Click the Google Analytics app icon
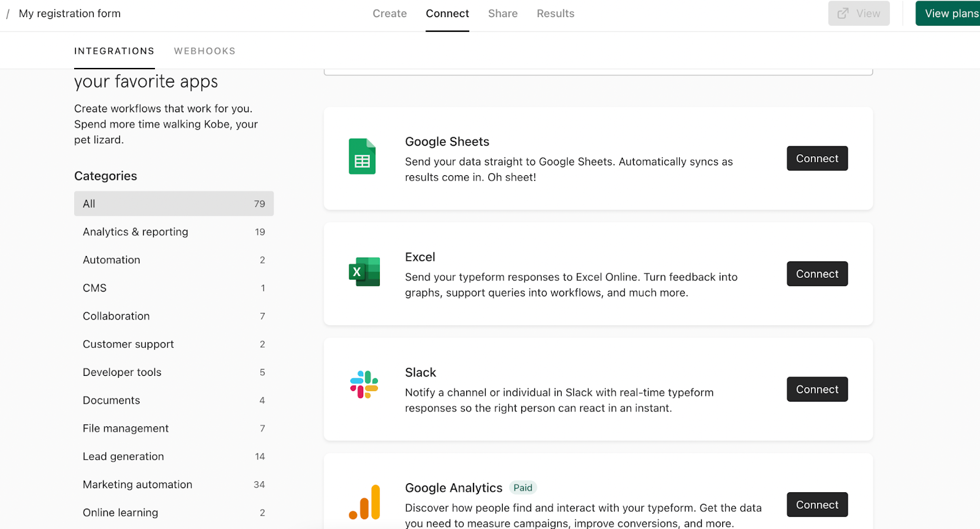This screenshot has width=980, height=529. tap(364, 502)
